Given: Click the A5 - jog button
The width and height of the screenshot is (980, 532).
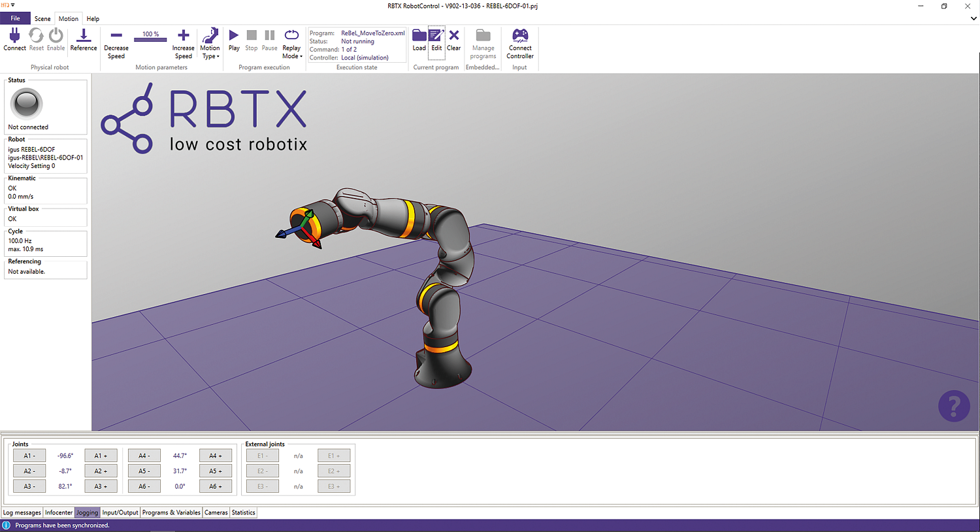Looking at the screenshot, I should [144, 471].
